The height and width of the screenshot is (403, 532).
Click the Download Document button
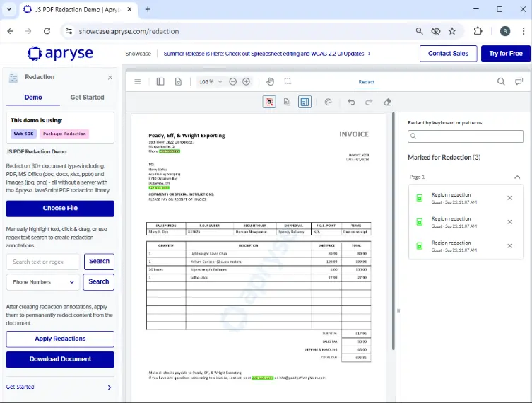click(x=60, y=359)
